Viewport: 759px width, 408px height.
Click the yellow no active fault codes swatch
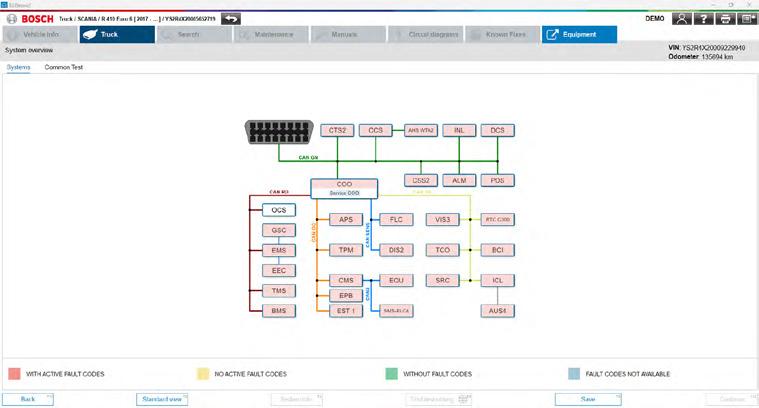tap(203, 374)
